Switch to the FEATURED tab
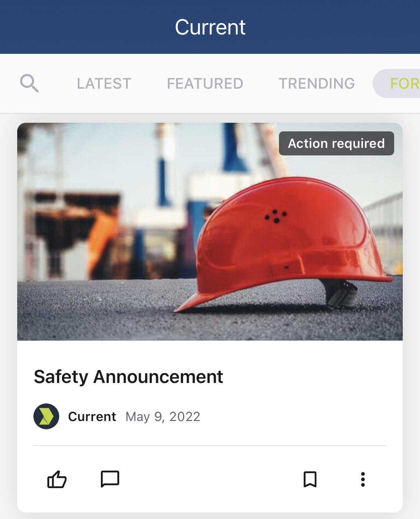The width and height of the screenshot is (420, 519). click(x=205, y=84)
